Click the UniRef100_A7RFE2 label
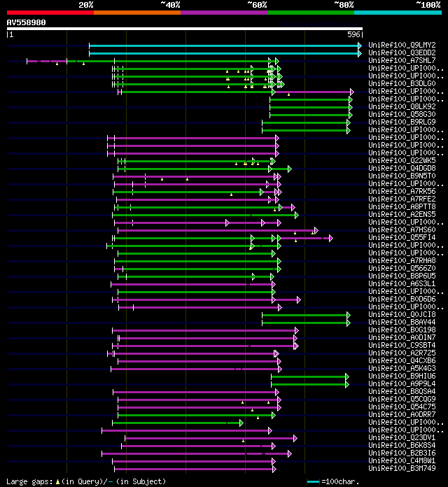Image resolution: width=448 pixels, height=487 pixels. coord(402,199)
